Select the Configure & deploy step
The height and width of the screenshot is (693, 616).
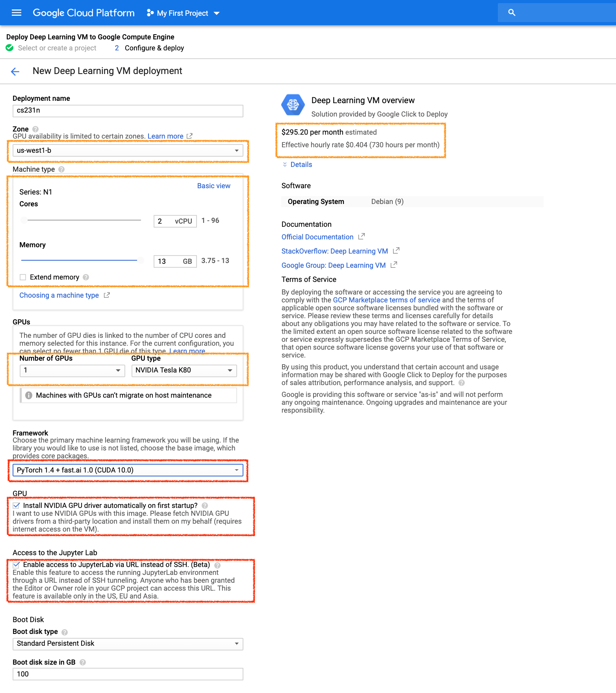click(x=154, y=48)
